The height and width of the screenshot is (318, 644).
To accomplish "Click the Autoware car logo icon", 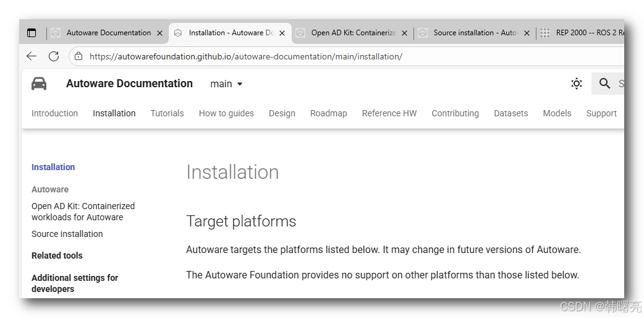I will (39, 84).
